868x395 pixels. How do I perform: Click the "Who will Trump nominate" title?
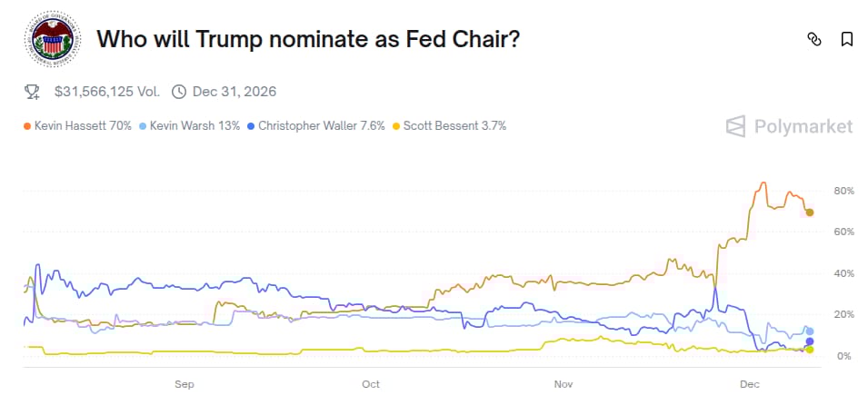point(308,40)
